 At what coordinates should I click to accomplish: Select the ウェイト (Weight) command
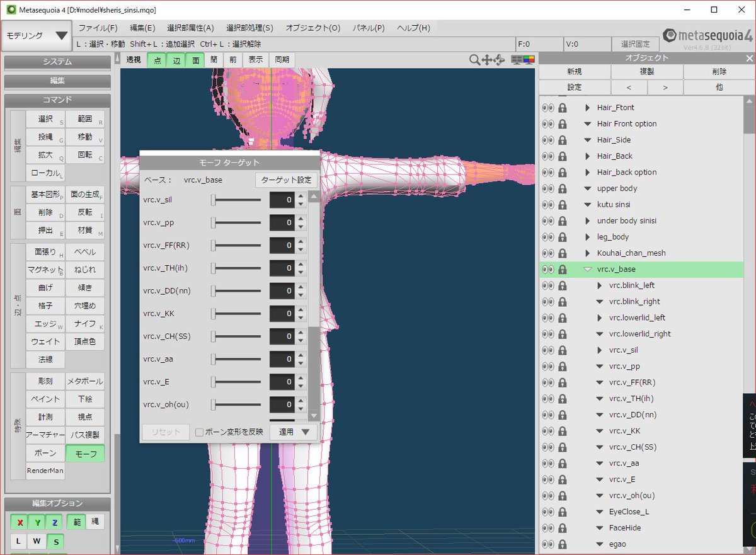coord(45,341)
